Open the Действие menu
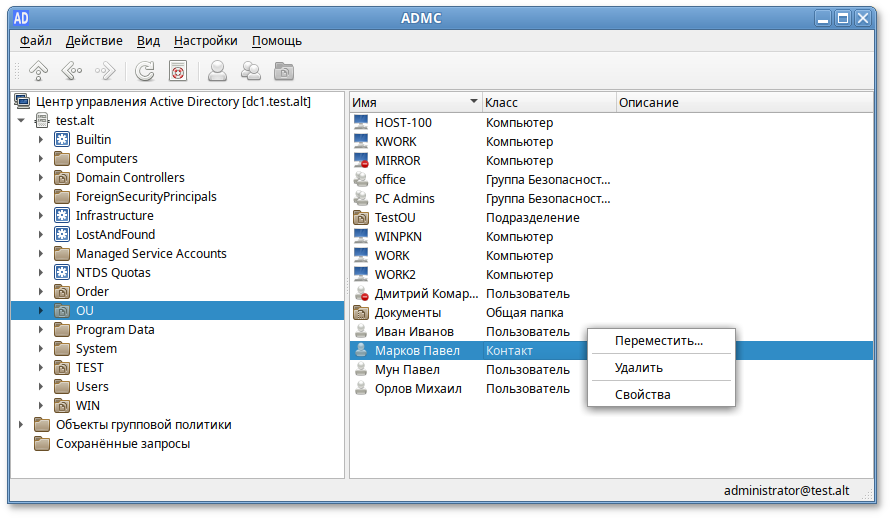 pos(94,41)
